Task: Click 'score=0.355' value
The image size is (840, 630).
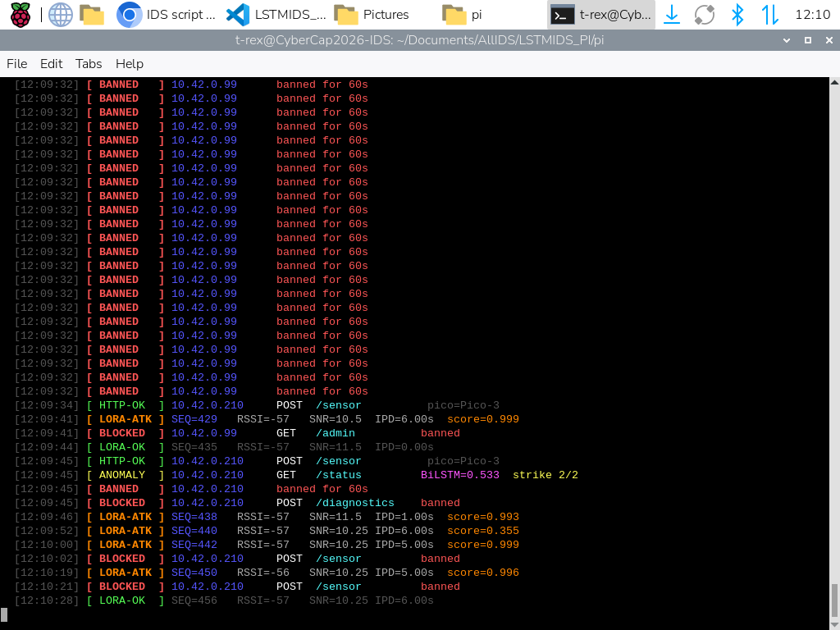Action: [x=482, y=531]
